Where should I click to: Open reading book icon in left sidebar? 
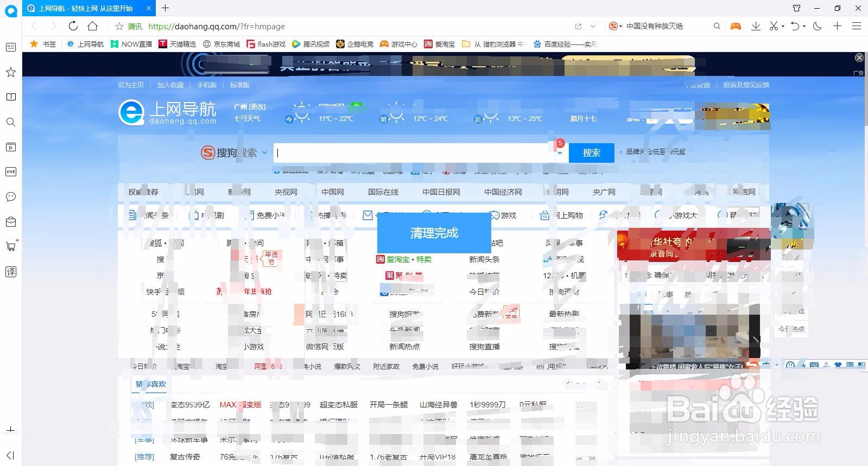pos(11,97)
